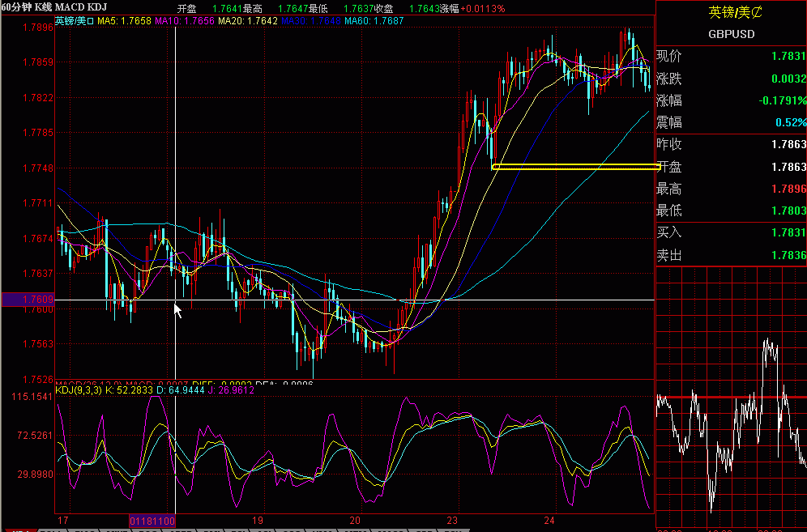This screenshot has height=532, width=807.
Task: Click the D: 64.9444 indicator value
Action: tap(181, 390)
